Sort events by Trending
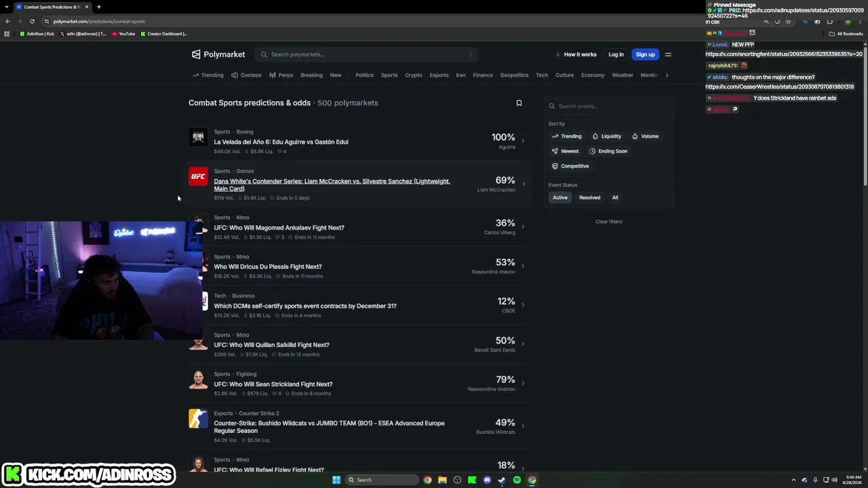Image resolution: width=868 pixels, height=488 pixels. (x=567, y=136)
